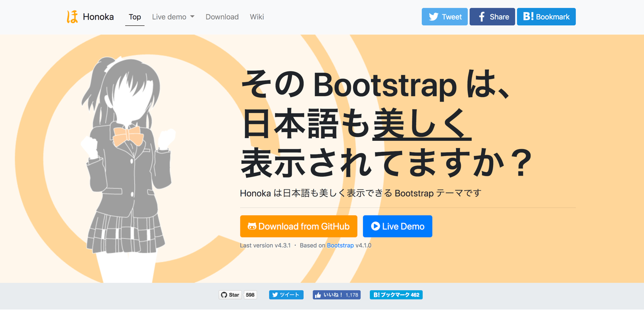644x322 pixels.
Task: Click the ツイート button in footer bar
Action: (x=286, y=295)
